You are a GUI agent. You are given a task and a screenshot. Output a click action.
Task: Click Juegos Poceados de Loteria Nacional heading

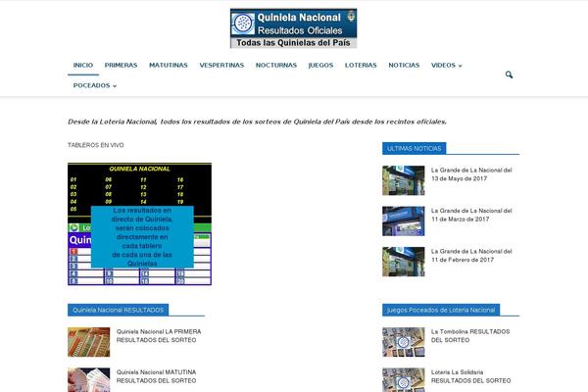click(x=441, y=311)
